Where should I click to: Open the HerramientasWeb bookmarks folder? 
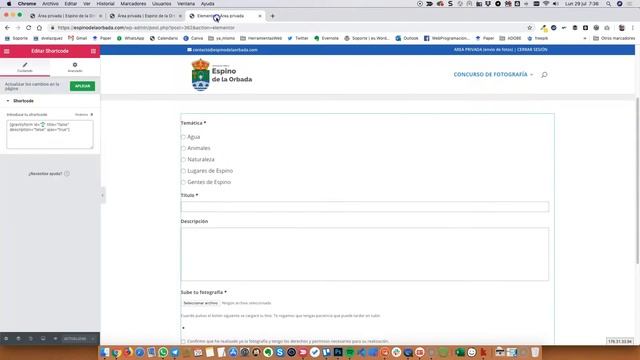[x=261, y=38]
